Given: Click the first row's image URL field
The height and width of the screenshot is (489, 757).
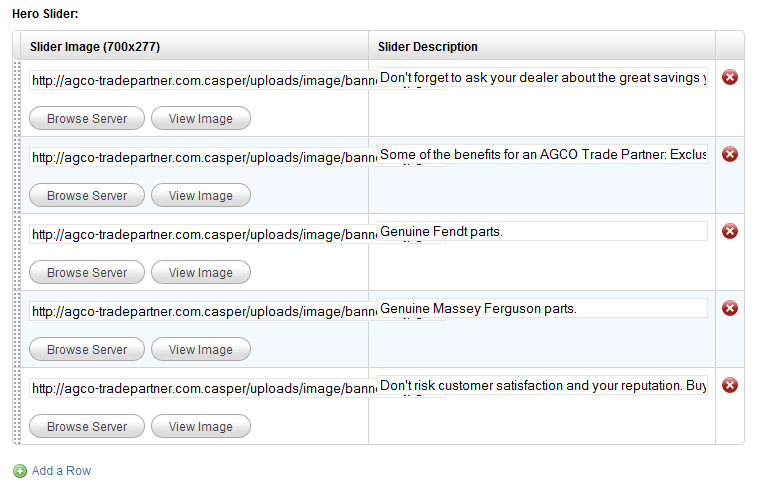Looking at the screenshot, I should (x=203, y=80).
